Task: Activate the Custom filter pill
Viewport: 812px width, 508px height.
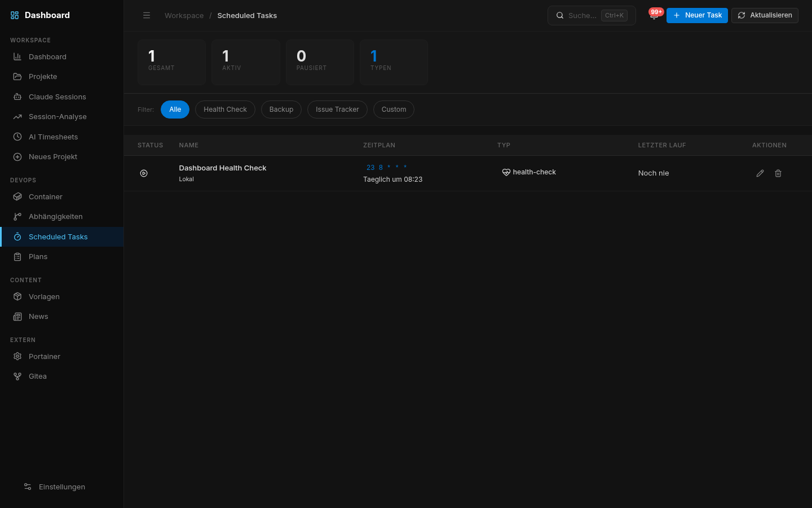Action: pyautogui.click(x=394, y=109)
